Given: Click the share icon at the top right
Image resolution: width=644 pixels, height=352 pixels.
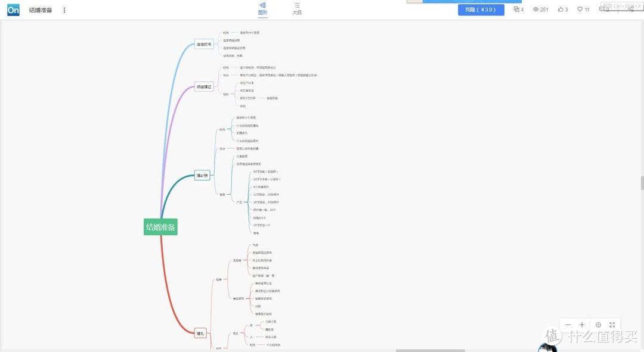Looking at the screenshot, I should pyautogui.click(x=631, y=9).
